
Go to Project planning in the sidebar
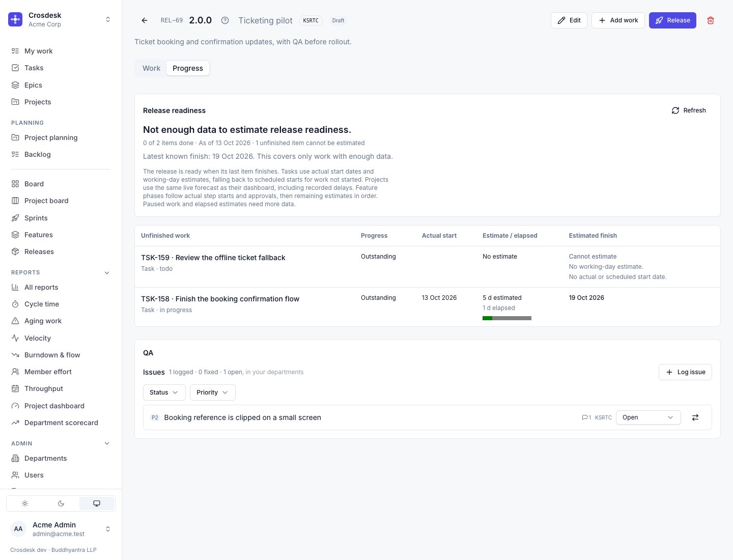[61, 137]
